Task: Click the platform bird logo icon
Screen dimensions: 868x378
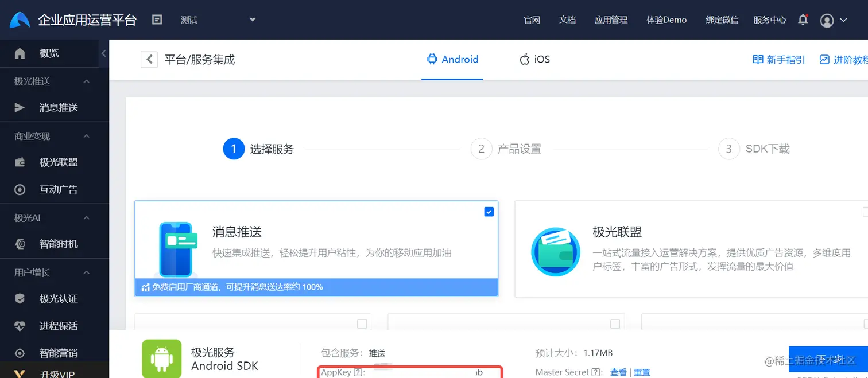Action: click(20, 20)
